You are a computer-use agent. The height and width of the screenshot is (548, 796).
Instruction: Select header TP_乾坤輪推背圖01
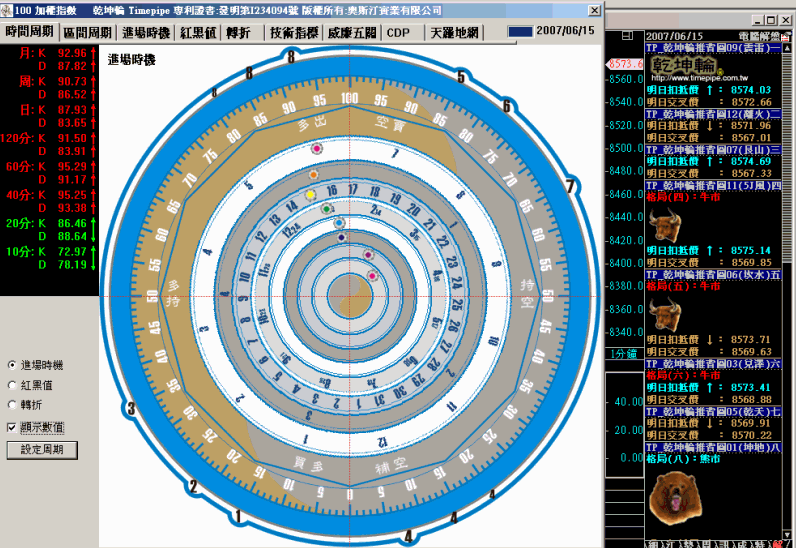click(x=713, y=447)
